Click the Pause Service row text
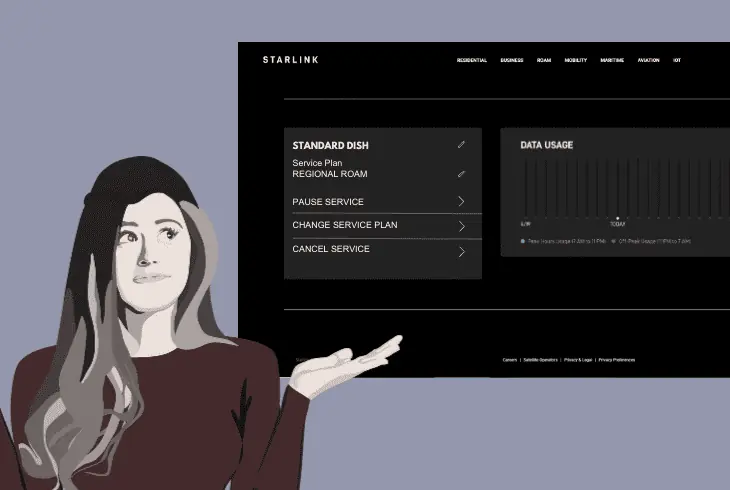The image size is (730, 490). [328, 202]
